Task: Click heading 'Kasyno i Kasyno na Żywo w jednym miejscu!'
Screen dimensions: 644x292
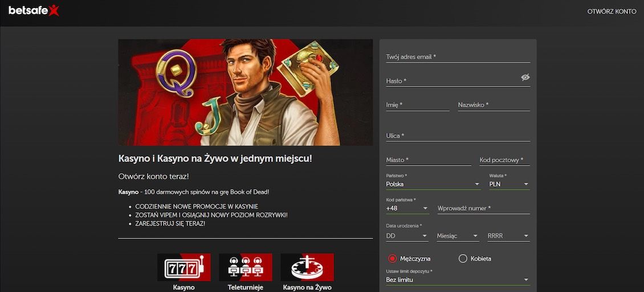Action: pos(215,158)
